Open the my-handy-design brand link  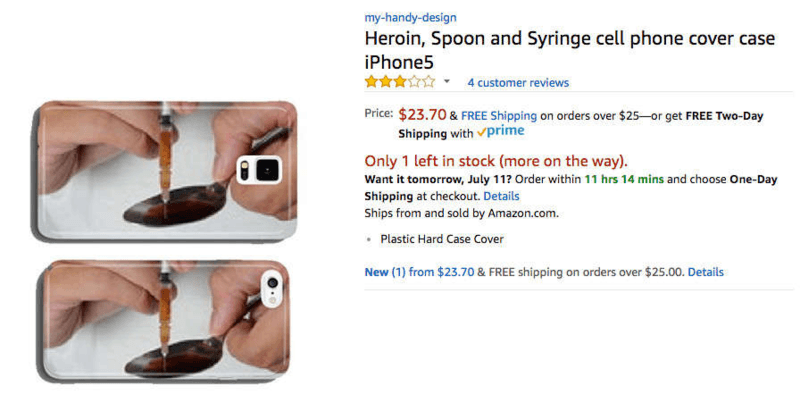click(x=412, y=17)
